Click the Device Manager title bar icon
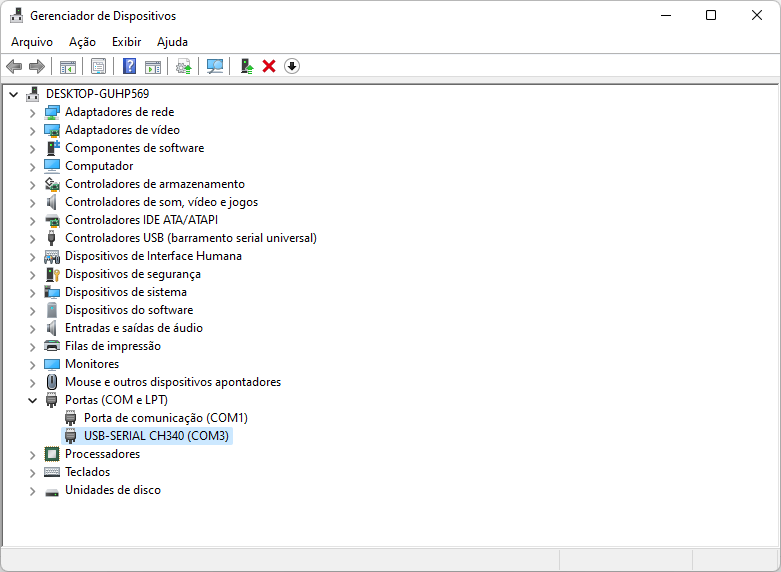 point(16,15)
